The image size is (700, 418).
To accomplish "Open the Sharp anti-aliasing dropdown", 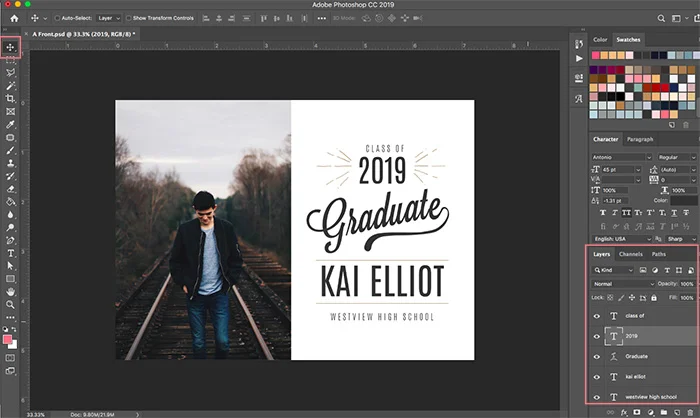I will coord(681,239).
